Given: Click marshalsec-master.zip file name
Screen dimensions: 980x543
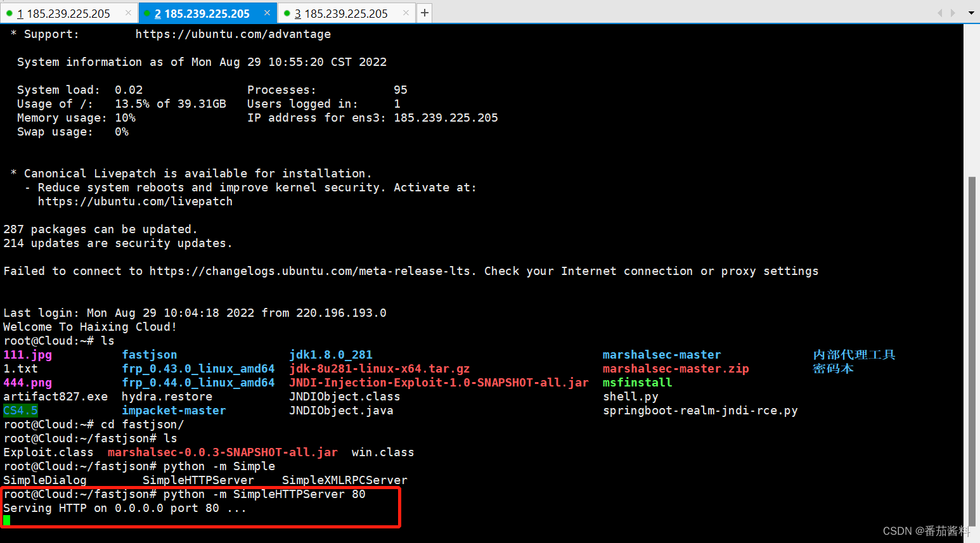Looking at the screenshot, I should point(676,369).
